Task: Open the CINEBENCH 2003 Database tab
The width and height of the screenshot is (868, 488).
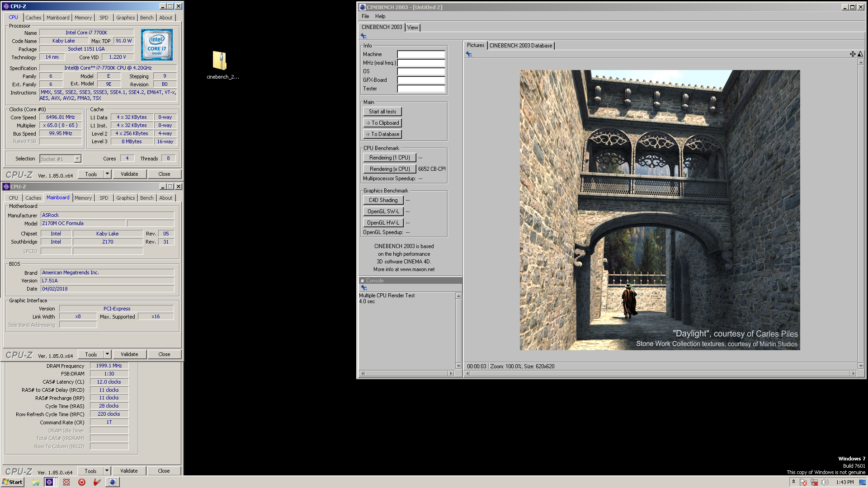Action: (x=521, y=46)
